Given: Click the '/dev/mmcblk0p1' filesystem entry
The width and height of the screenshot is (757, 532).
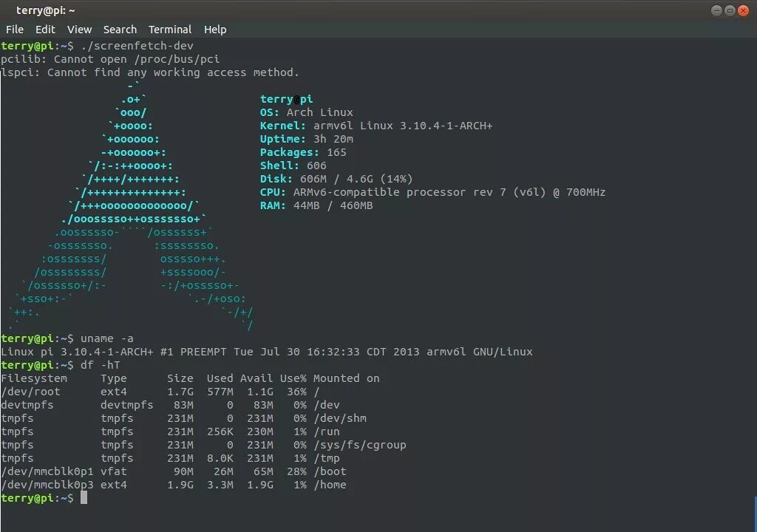Looking at the screenshot, I should click(x=47, y=471).
